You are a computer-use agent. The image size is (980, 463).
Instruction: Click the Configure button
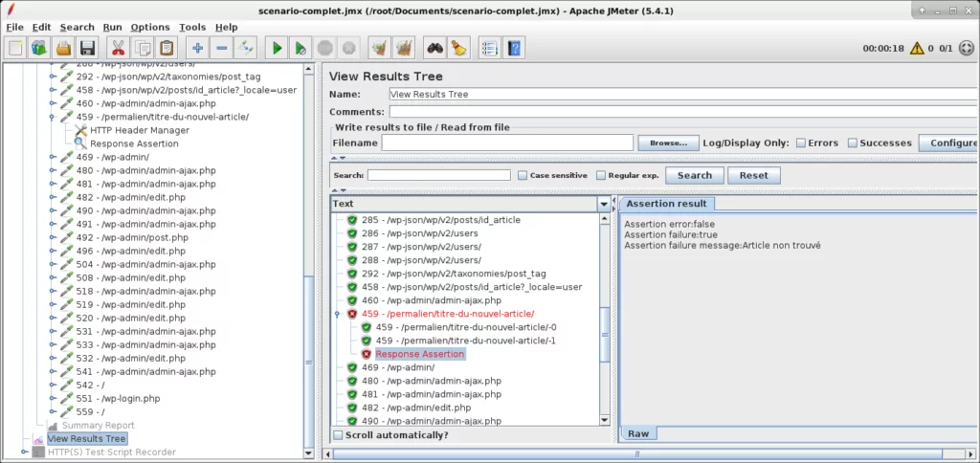tap(949, 143)
